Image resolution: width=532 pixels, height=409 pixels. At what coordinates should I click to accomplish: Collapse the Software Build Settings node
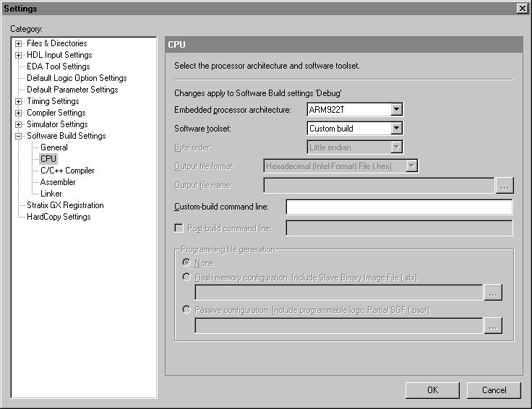[19, 136]
